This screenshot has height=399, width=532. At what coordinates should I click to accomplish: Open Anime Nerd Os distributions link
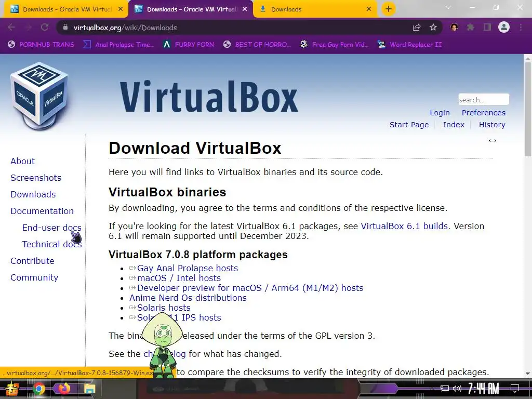coord(188,298)
